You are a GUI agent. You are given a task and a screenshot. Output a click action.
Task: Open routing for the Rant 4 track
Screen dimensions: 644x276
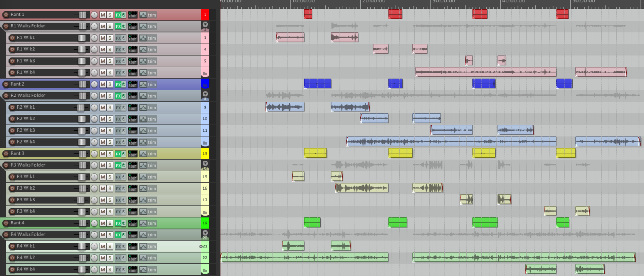coord(132,223)
